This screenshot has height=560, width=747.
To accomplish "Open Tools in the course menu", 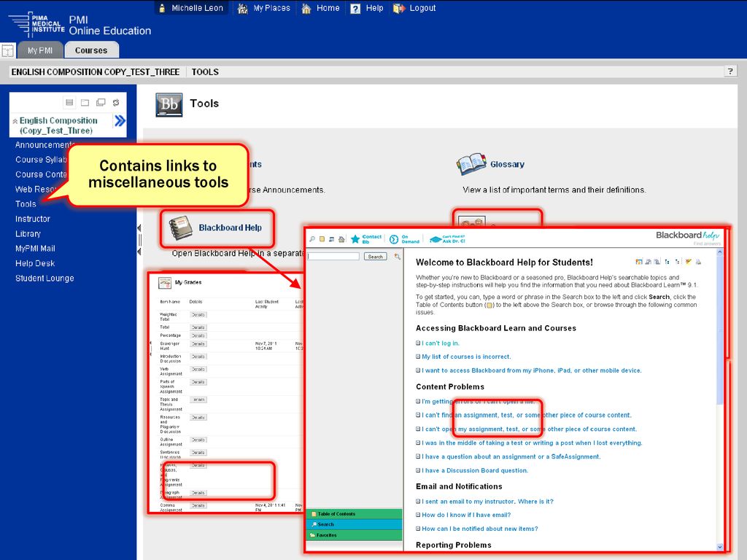I will coord(26,204).
